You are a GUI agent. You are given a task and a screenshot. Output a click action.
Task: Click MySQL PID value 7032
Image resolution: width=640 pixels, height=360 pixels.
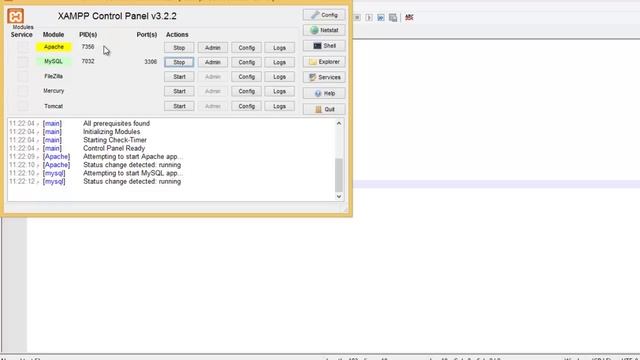click(88, 61)
